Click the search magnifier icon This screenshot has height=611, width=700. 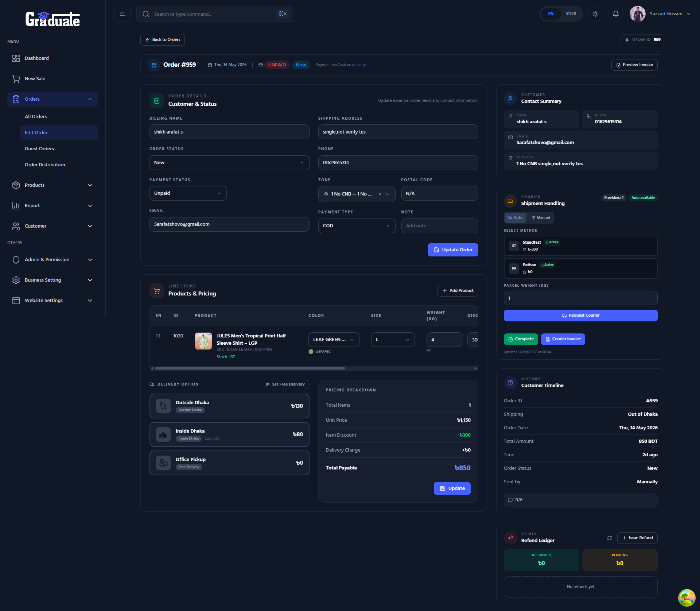pos(146,14)
